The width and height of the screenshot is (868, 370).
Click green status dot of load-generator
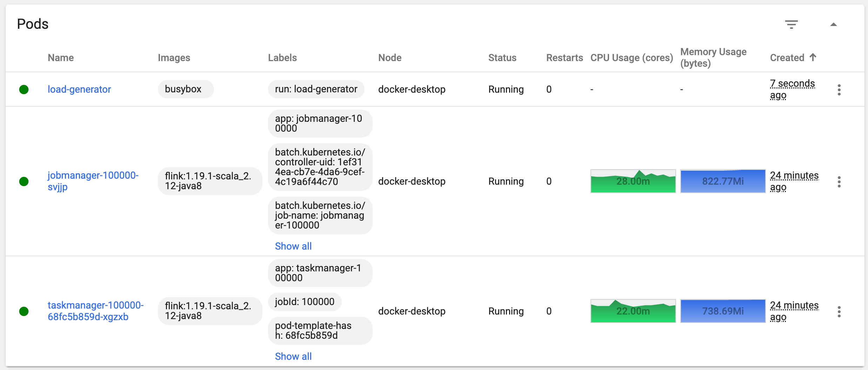(24, 90)
